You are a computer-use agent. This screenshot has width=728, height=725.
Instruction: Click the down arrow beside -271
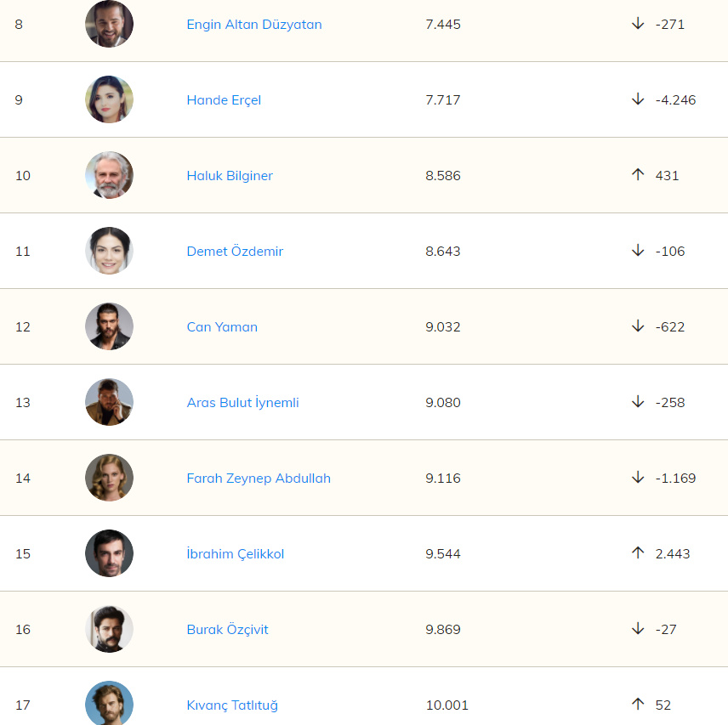tap(638, 24)
